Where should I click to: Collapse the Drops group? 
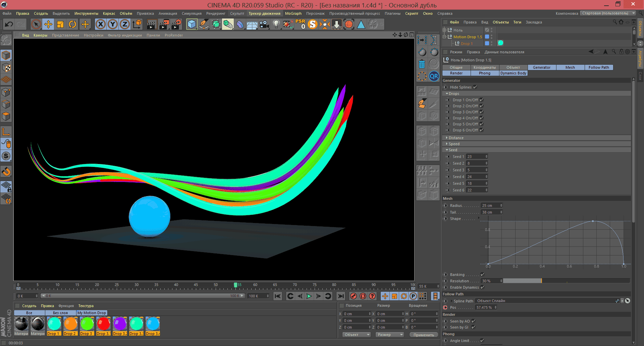click(447, 94)
